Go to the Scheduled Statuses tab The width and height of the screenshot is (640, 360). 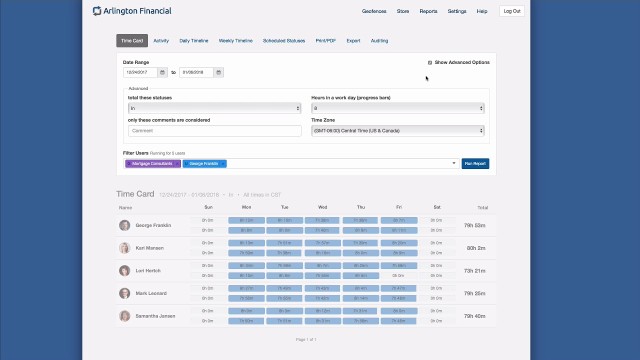click(284, 41)
